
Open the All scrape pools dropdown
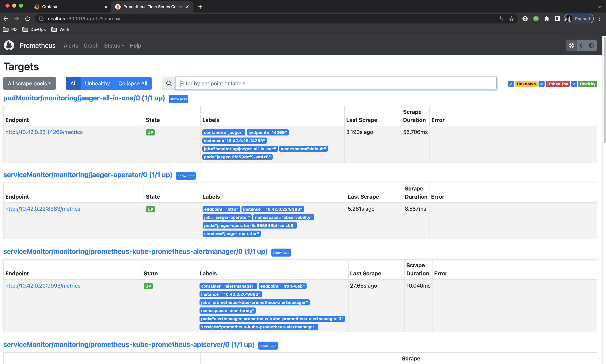[x=29, y=83]
